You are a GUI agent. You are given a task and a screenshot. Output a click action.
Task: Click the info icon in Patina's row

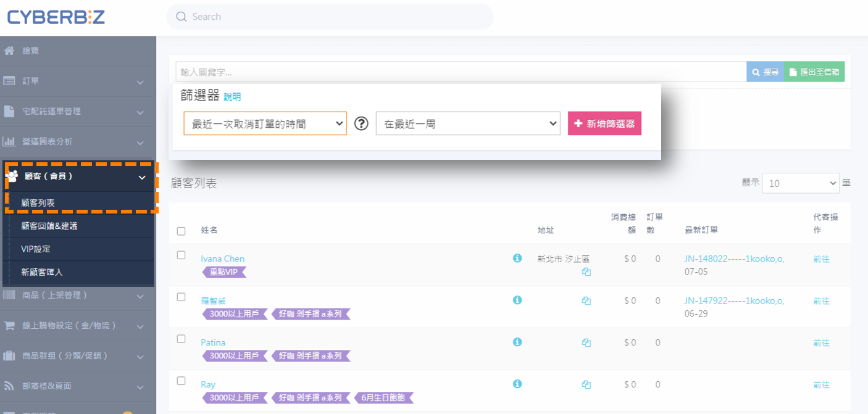click(517, 342)
